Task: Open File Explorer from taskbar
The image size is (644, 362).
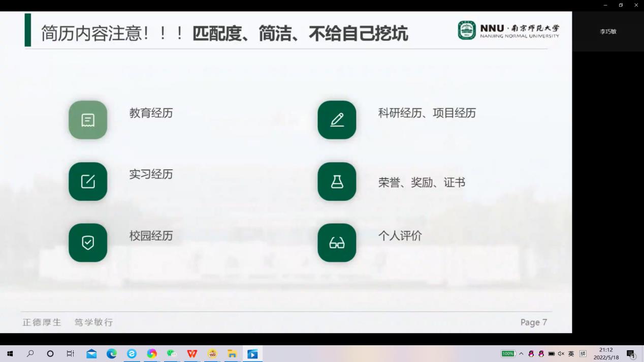Action: pyautogui.click(x=232, y=354)
